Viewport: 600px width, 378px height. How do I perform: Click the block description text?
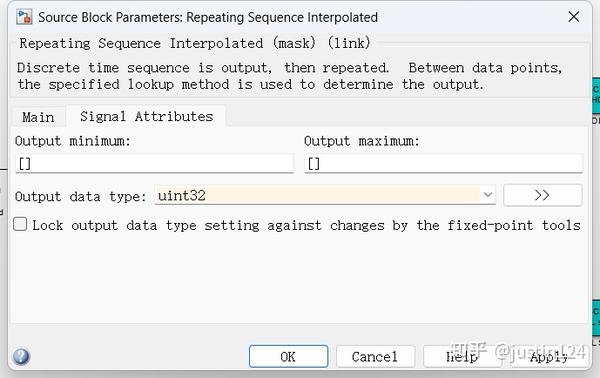289,76
